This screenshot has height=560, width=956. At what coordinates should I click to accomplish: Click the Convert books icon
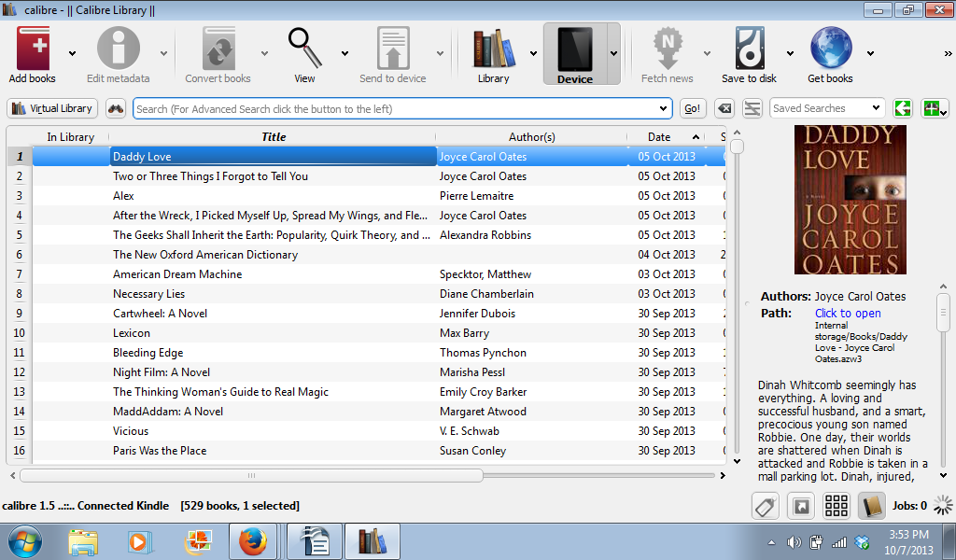[218, 49]
